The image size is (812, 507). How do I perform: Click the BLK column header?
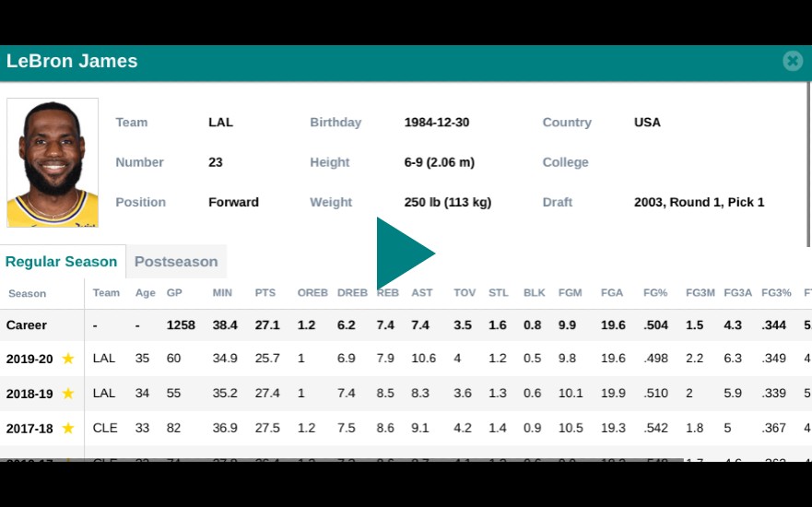(534, 292)
